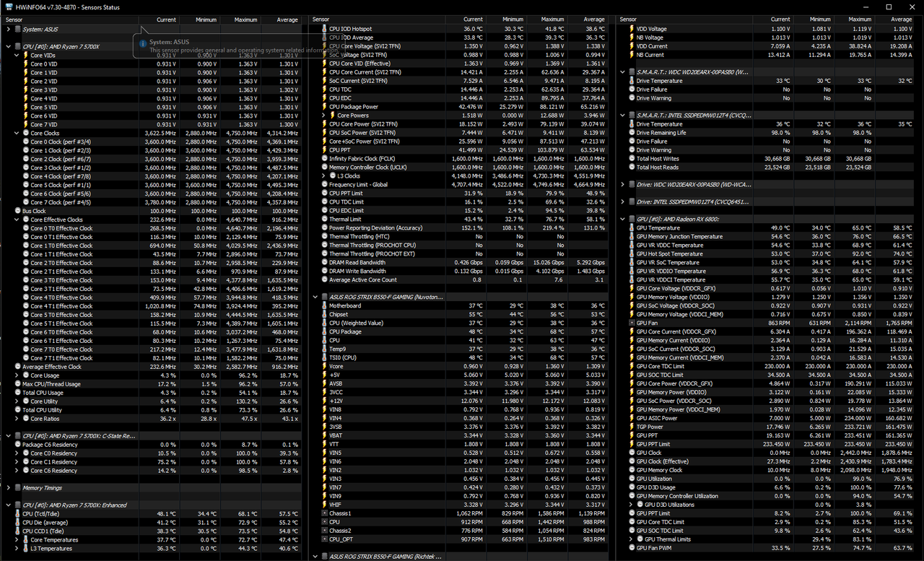The width and height of the screenshot is (924, 561).
Task: Click the fan icon beside Chassis1
Action: pyautogui.click(x=324, y=513)
